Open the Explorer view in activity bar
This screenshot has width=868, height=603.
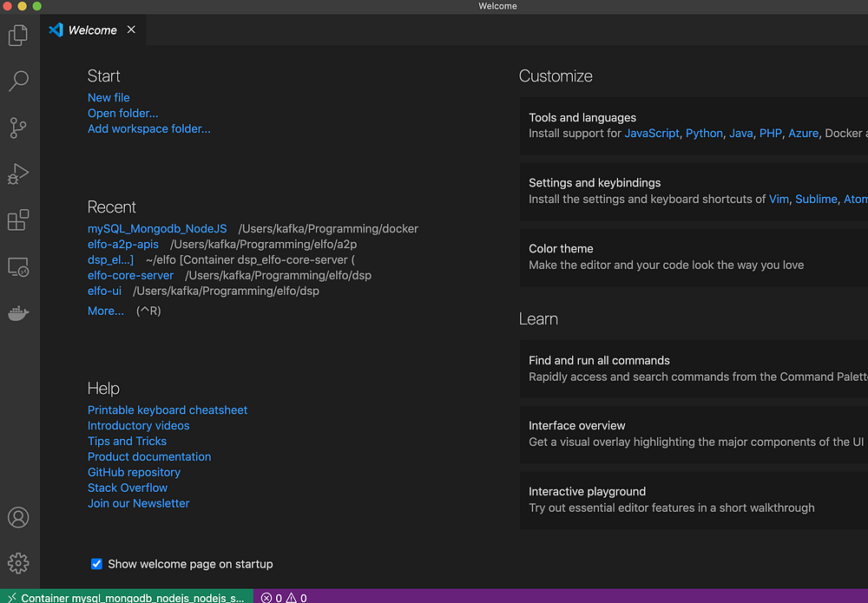[18, 36]
